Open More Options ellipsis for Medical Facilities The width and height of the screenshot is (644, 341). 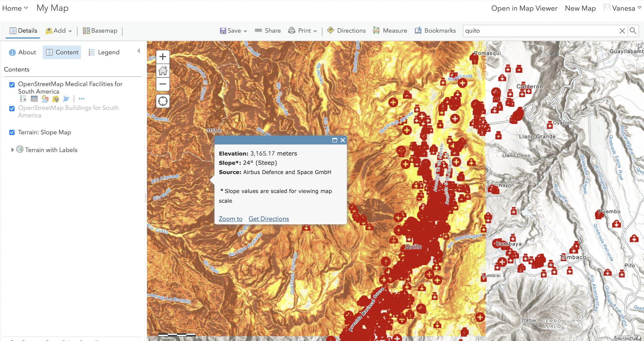pos(82,99)
